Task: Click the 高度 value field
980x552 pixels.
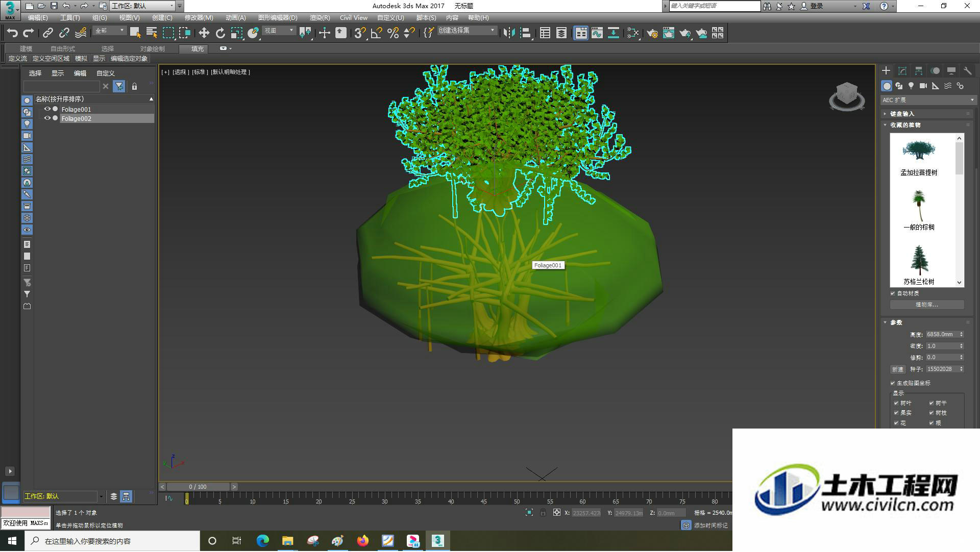Action: tap(942, 335)
